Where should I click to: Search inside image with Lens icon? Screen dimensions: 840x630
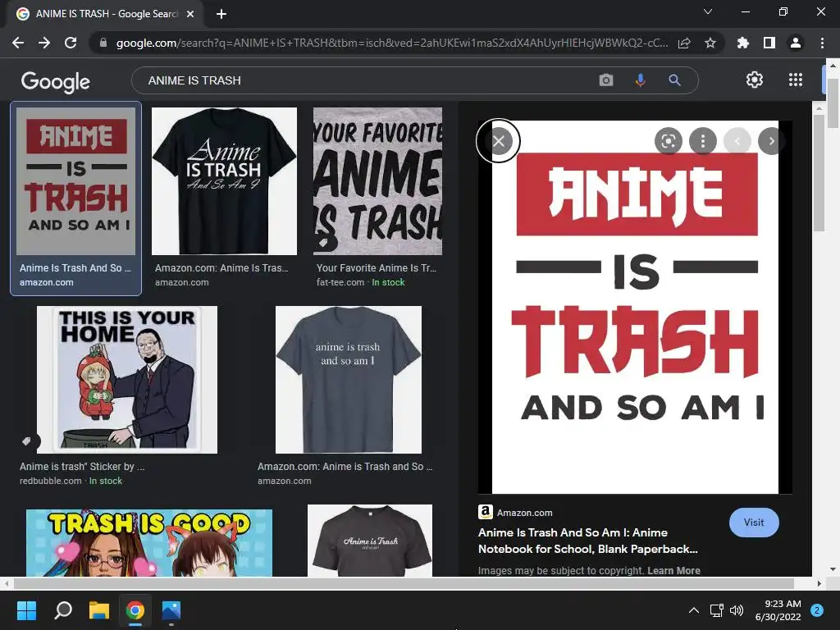click(668, 141)
